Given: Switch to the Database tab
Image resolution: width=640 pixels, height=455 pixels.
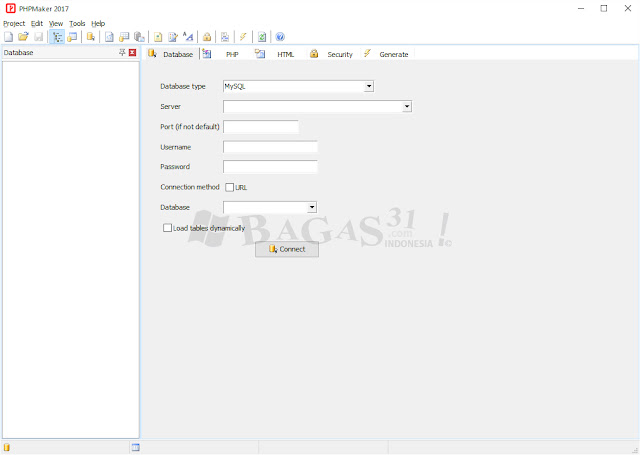Looking at the screenshot, I should tap(171, 54).
